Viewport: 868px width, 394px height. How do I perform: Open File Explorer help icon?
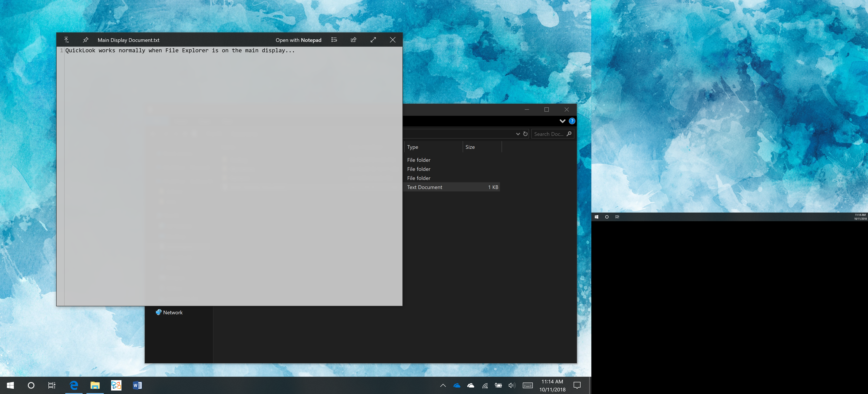pos(572,121)
